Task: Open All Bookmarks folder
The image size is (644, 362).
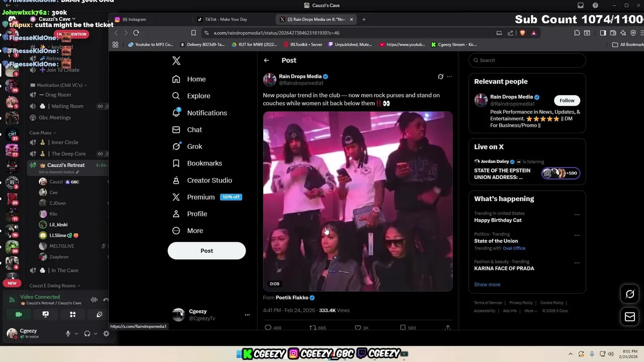Action: pyautogui.click(x=628, y=44)
